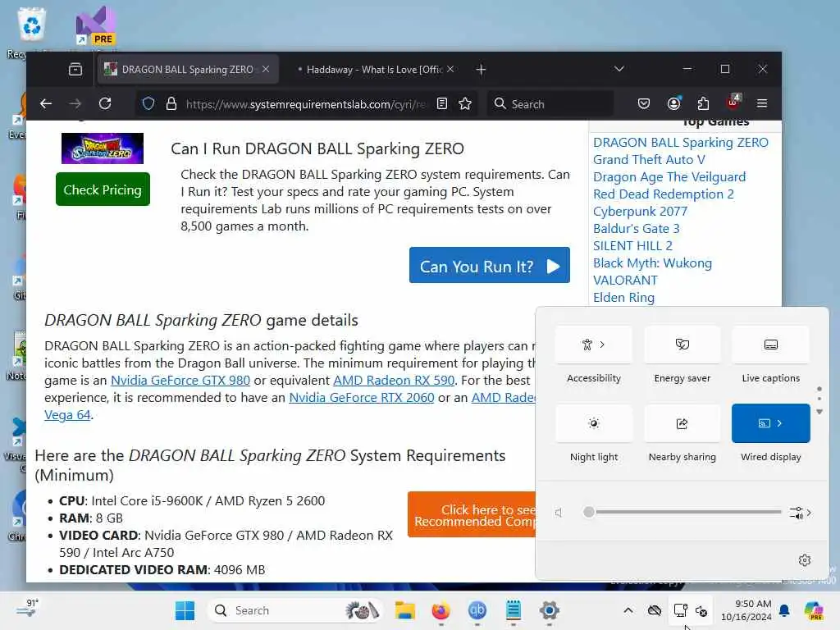Viewport: 840px width, 630px height.
Task: Click the Firefox search box
Action: tap(550, 104)
